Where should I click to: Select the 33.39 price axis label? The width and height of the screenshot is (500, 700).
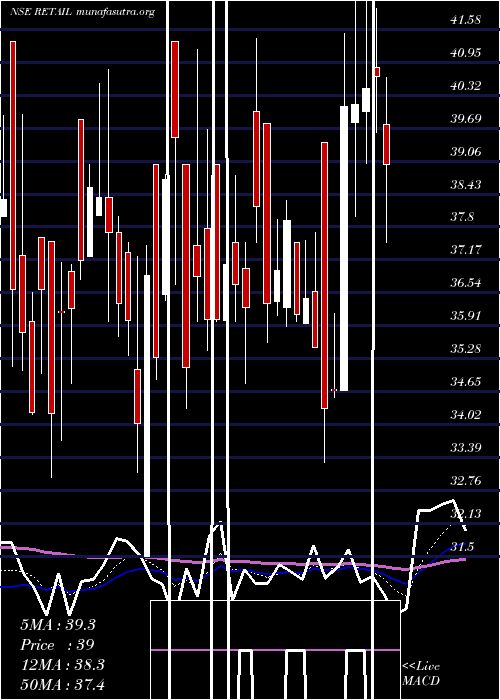coord(466,447)
